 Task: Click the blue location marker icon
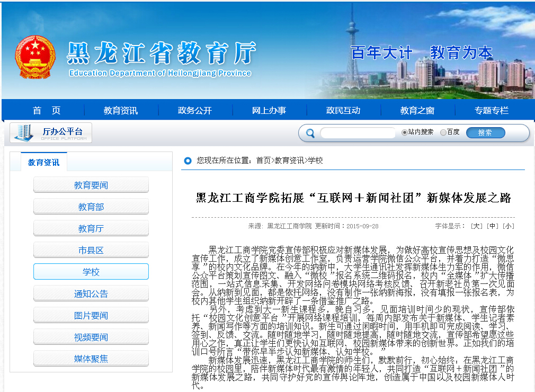[x=188, y=161]
